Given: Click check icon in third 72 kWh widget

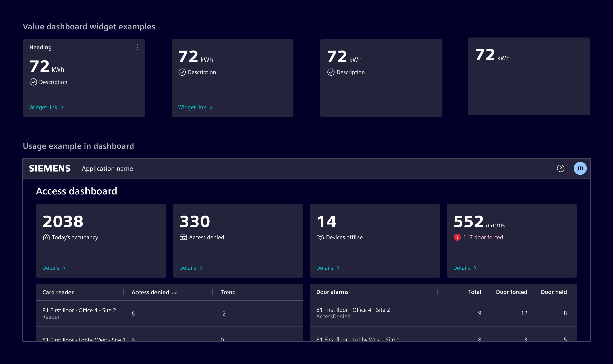Looking at the screenshot, I should (331, 72).
